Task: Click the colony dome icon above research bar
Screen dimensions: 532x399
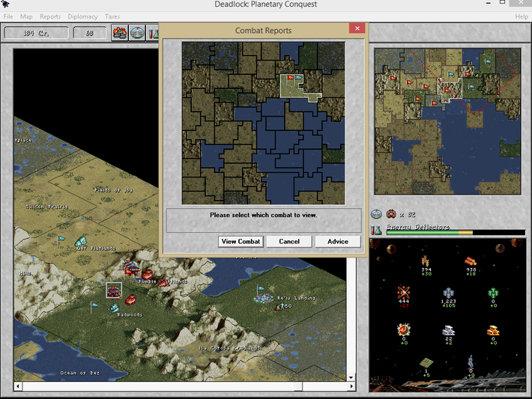Action: [376, 214]
